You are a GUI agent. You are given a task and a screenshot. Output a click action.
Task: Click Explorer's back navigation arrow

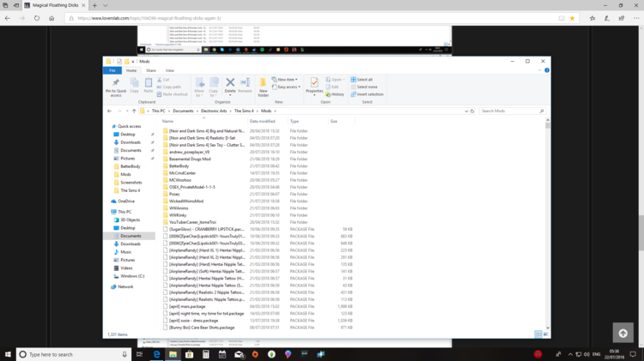(x=109, y=111)
